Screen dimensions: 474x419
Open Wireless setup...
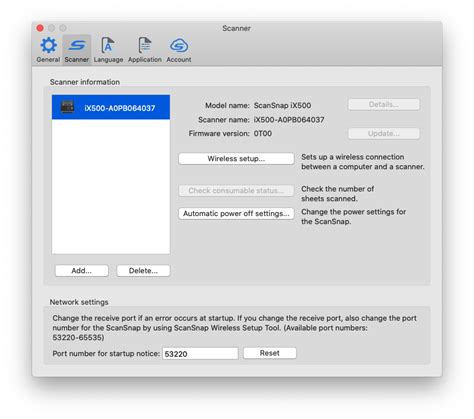(236, 159)
